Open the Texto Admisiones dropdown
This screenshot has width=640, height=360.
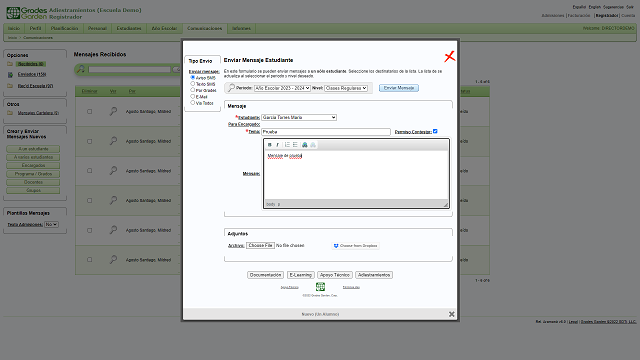pyautogui.click(x=51, y=224)
